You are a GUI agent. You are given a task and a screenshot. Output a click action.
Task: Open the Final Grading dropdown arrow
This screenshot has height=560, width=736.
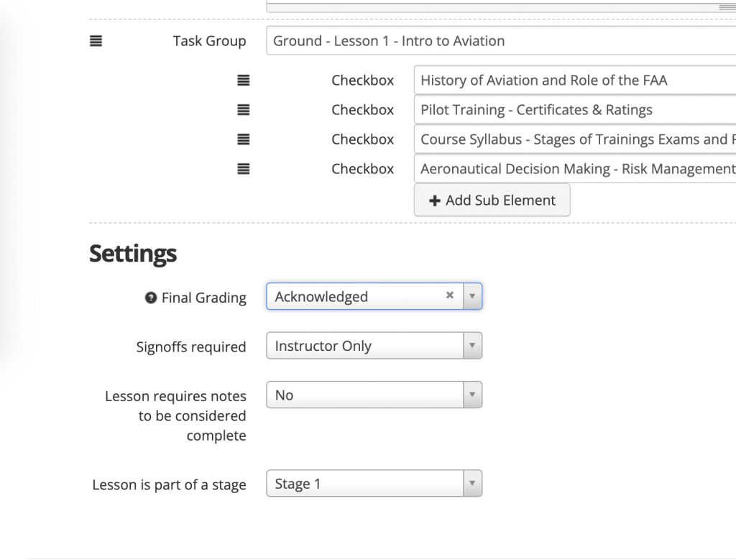click(x=472, y=296)
